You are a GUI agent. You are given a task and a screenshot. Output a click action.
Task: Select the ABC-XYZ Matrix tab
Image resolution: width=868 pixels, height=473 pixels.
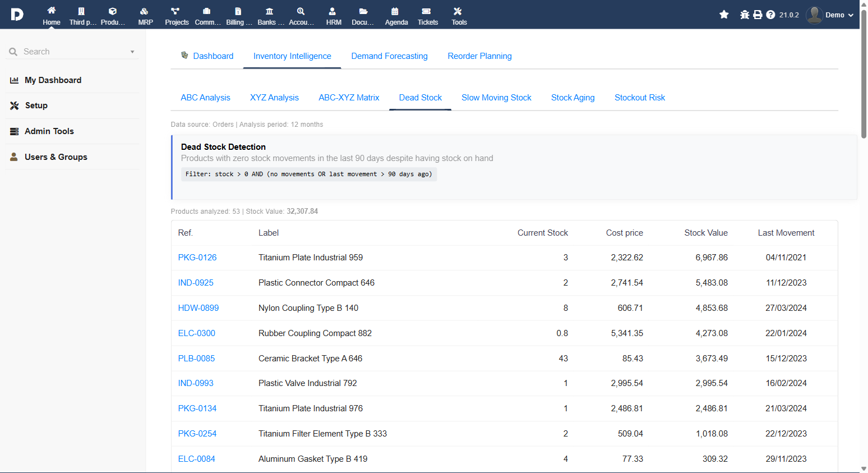pos(349,98)
